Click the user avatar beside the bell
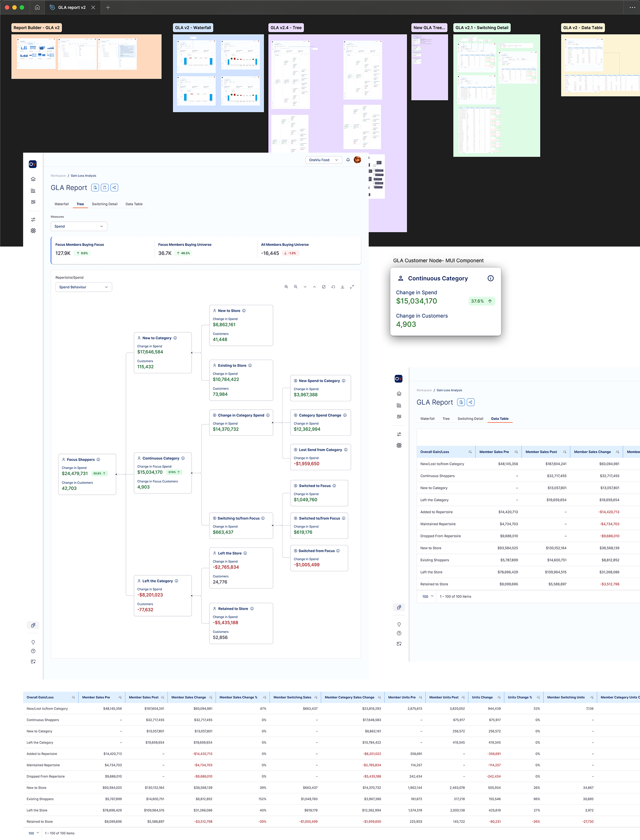Screen dimensions: 640x840 (357, 160)
